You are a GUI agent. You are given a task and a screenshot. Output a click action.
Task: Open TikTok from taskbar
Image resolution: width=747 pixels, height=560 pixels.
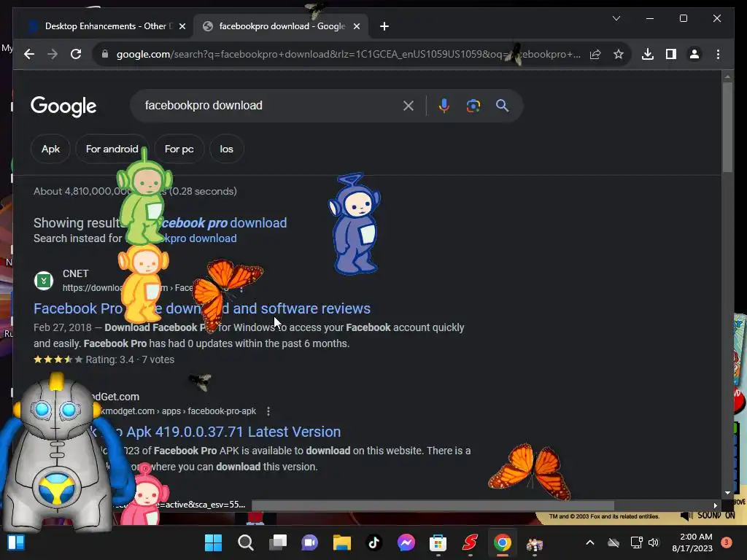pos(374,542)
